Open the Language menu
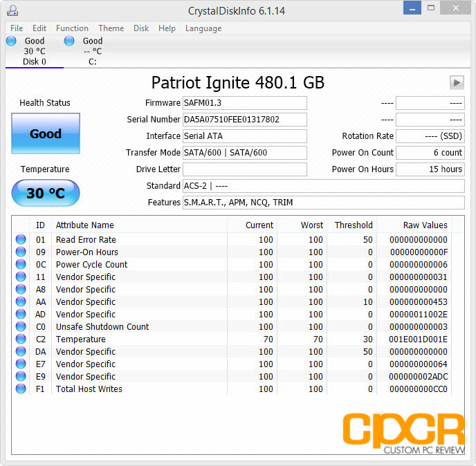Image resolution: width=476 pixels, height=466 pixels. click(203, 28)
